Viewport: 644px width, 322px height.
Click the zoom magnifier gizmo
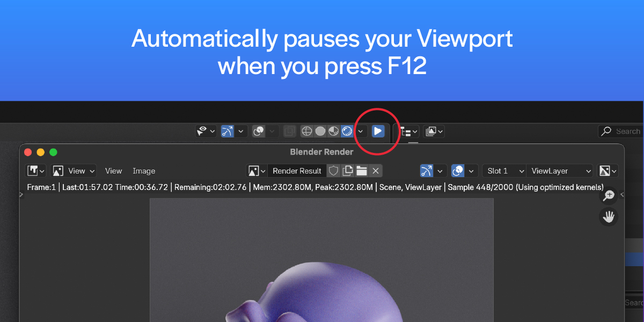(609, 196)
